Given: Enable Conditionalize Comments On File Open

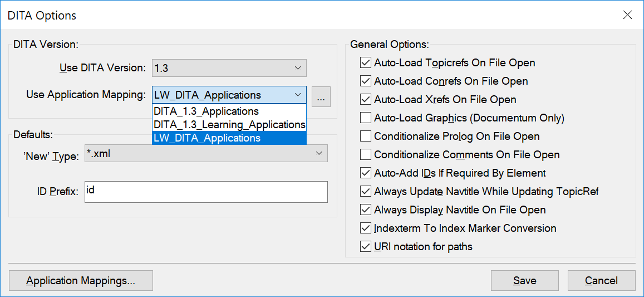Looking at the screenshot, I should [366, 154].
